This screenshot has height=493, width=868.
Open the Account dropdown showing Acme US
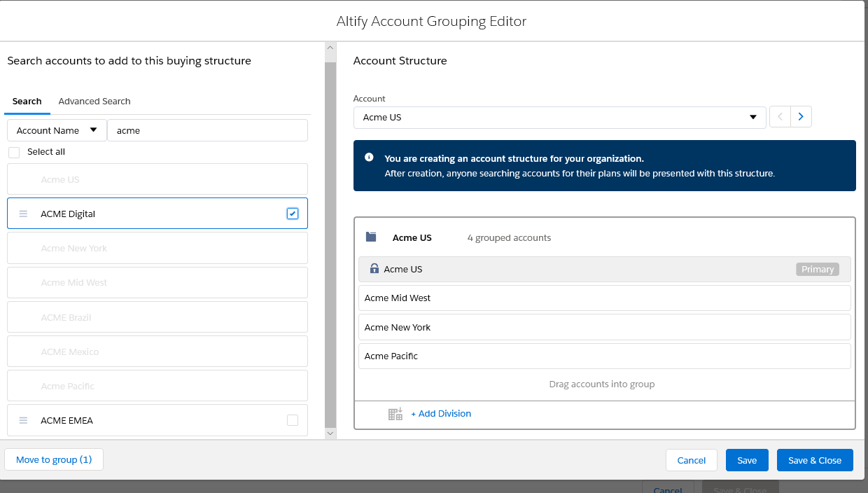(559, 117)
